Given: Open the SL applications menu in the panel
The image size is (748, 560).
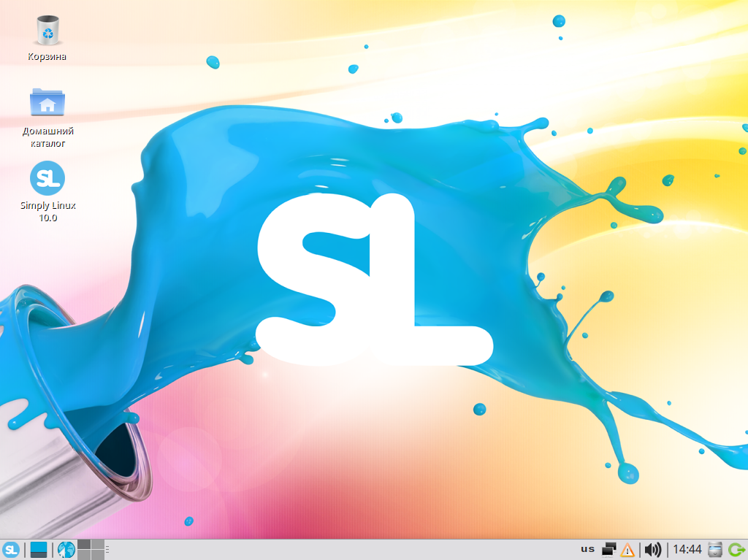Looking at the screenshot, I should pyautogui.click(x=10, y=550).
